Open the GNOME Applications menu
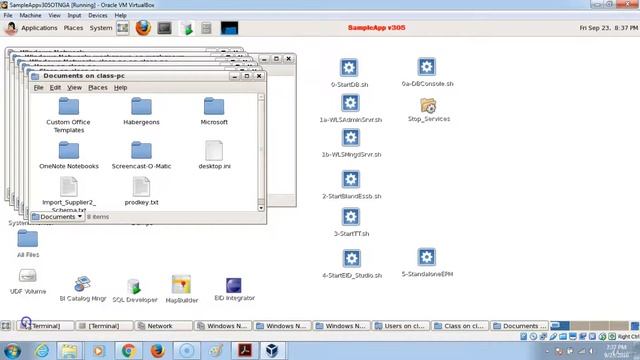640x360 pixels. pyautogui.click(x=39, y=28)
